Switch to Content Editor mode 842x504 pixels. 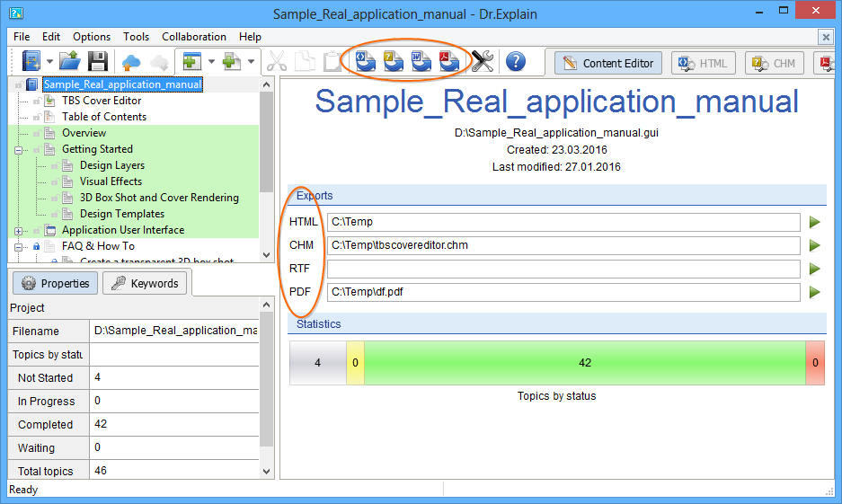[x=607, y=63]
